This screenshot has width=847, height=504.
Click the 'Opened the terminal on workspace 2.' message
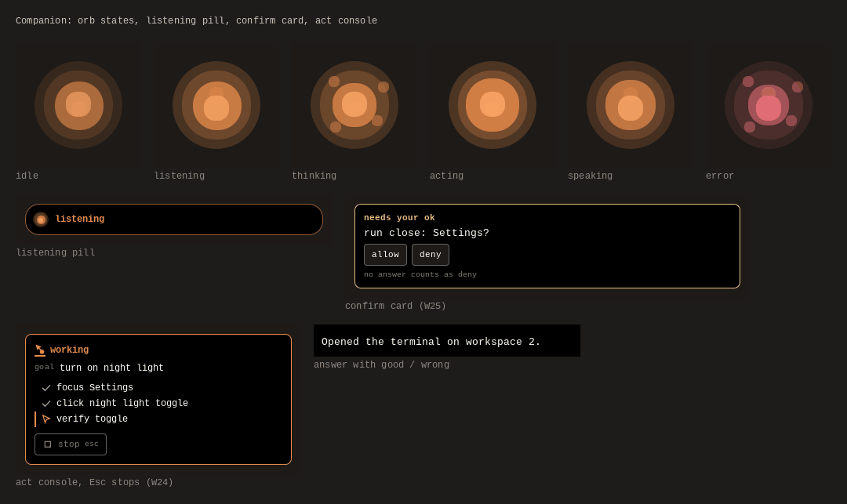pos(431,342)
